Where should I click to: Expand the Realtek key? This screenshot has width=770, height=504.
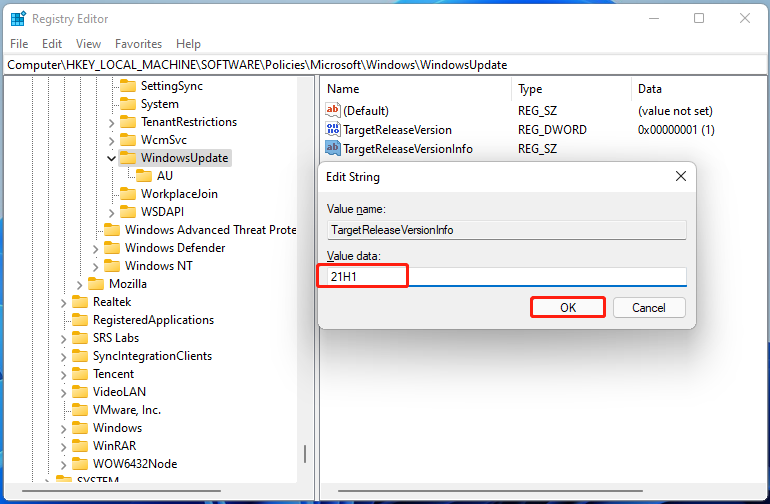tap(63, 303)
